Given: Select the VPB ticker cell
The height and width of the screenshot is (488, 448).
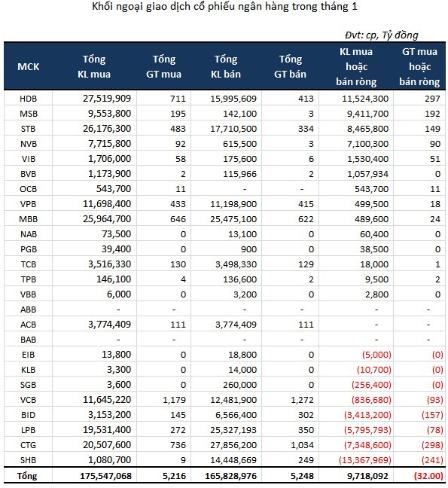Looking at the screenshot, I should coord(29,204).
